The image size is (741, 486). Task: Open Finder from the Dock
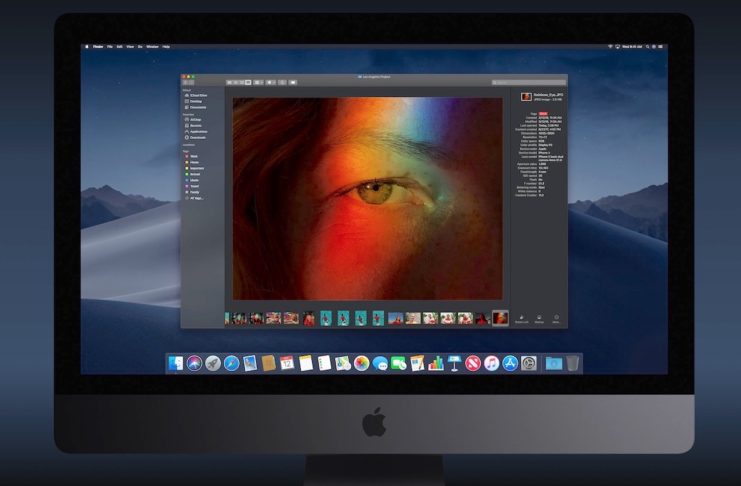point(175,363)
